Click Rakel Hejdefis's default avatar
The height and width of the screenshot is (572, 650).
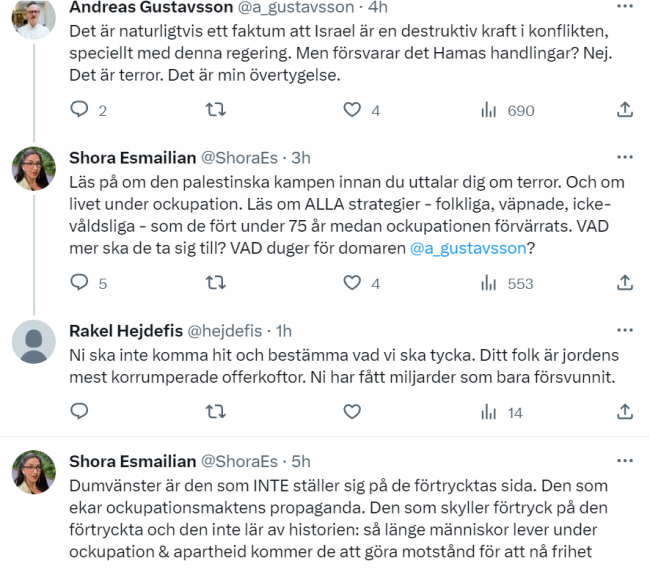34,341
